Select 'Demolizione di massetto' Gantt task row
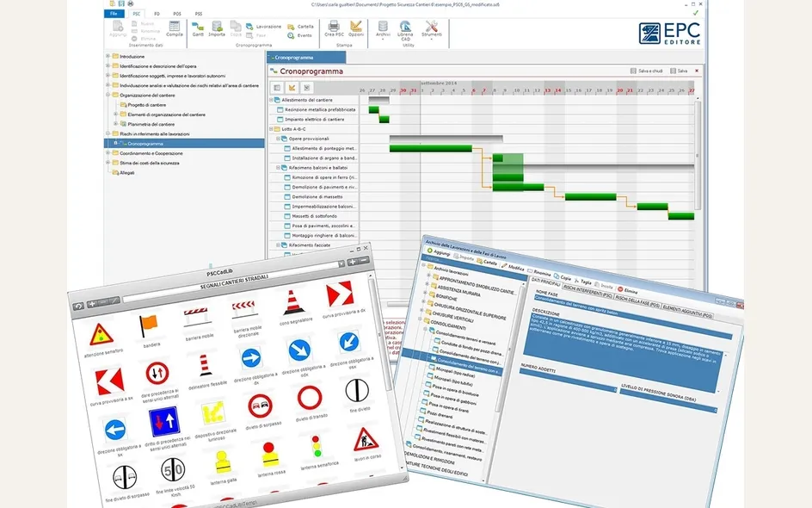Image resolution: width=812 pixels, height=508 pixels. [317, 196]
